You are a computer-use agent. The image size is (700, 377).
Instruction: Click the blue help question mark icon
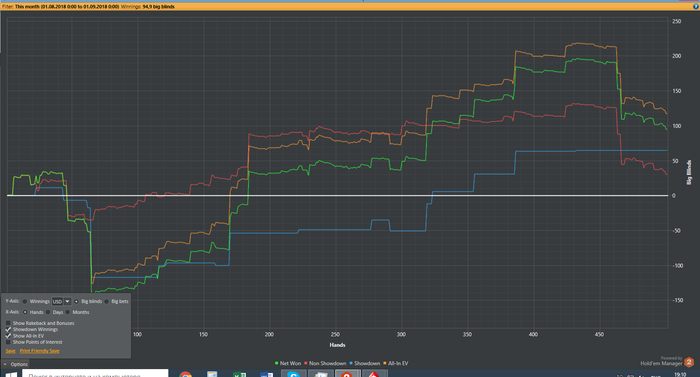[696, 7]
